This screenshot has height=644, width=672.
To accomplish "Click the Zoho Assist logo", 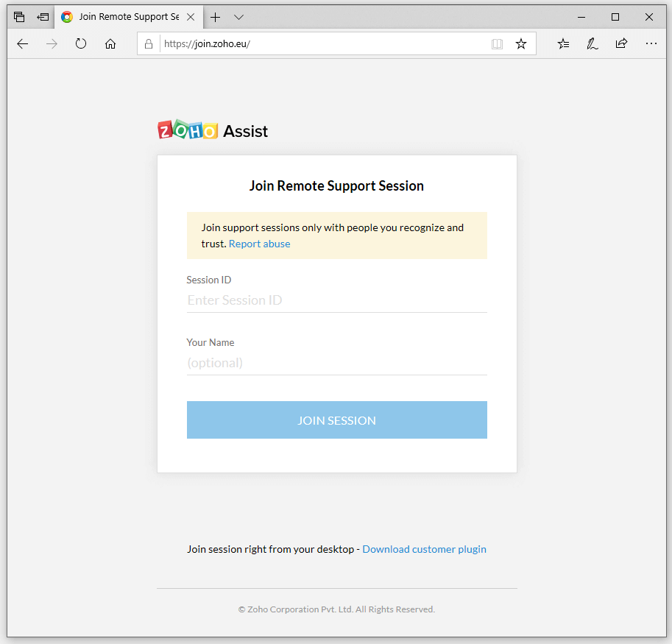I will [213, 131].
